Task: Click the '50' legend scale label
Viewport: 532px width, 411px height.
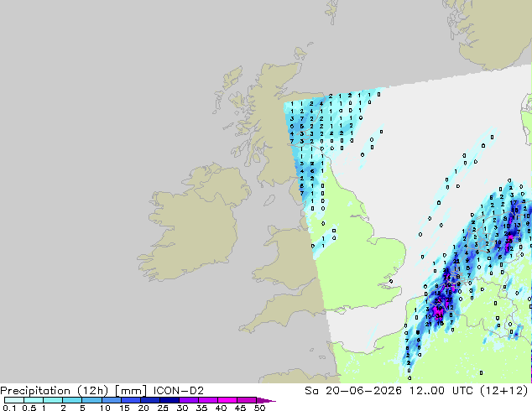Action: click(259, 408)
